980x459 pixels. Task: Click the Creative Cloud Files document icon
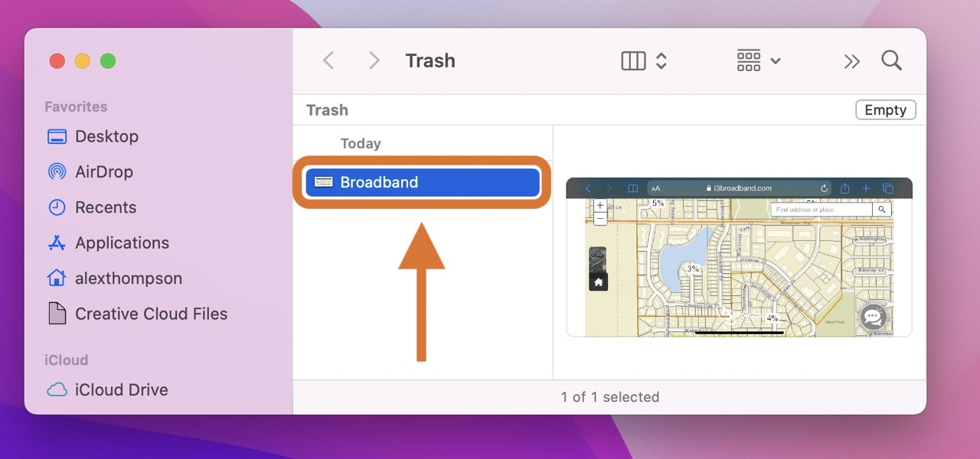pyautogui.click(x=57, y=314)
